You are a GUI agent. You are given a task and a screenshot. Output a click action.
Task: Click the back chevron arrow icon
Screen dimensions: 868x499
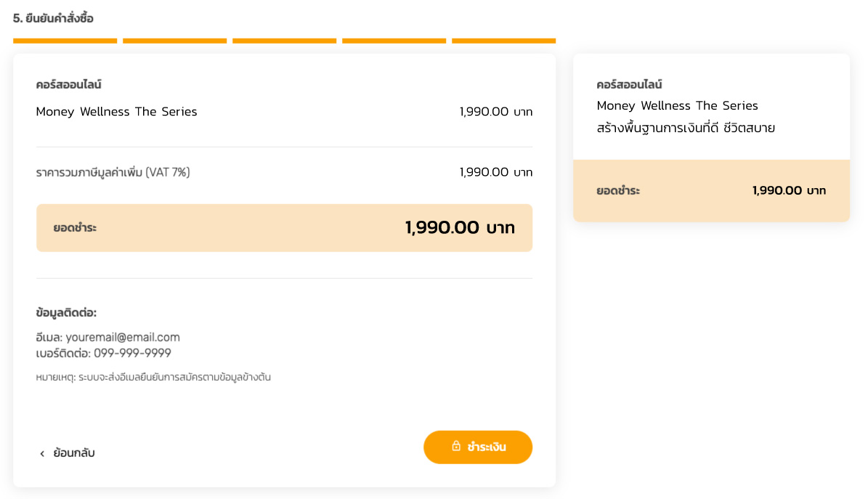tap(42, 453)
